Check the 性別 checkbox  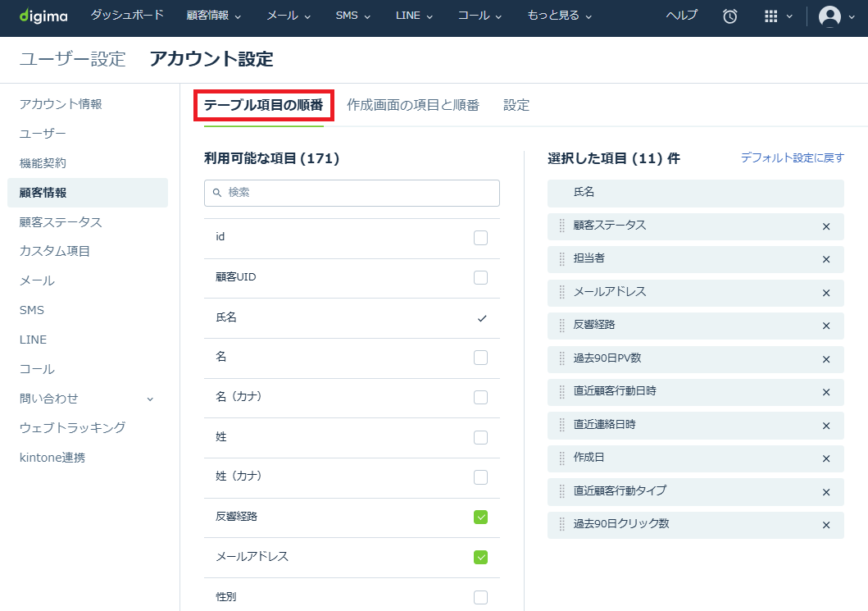pyautogui.click(x=480, y=597)
